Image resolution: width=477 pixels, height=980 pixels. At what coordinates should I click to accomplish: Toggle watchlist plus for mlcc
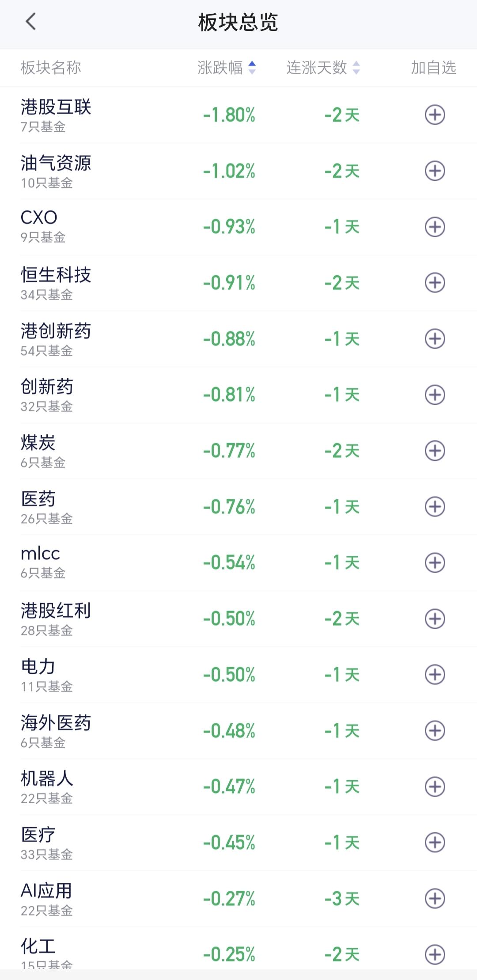(x=435, y=562)
